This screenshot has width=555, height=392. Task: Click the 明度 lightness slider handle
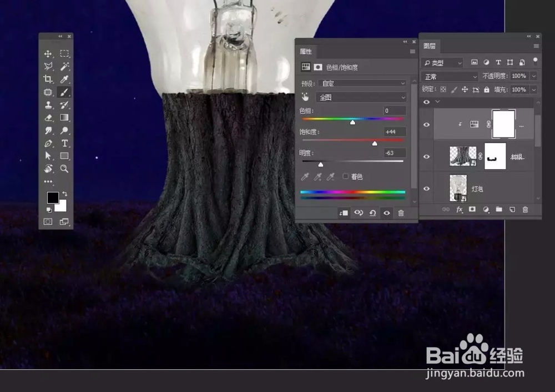pos(321,164)
